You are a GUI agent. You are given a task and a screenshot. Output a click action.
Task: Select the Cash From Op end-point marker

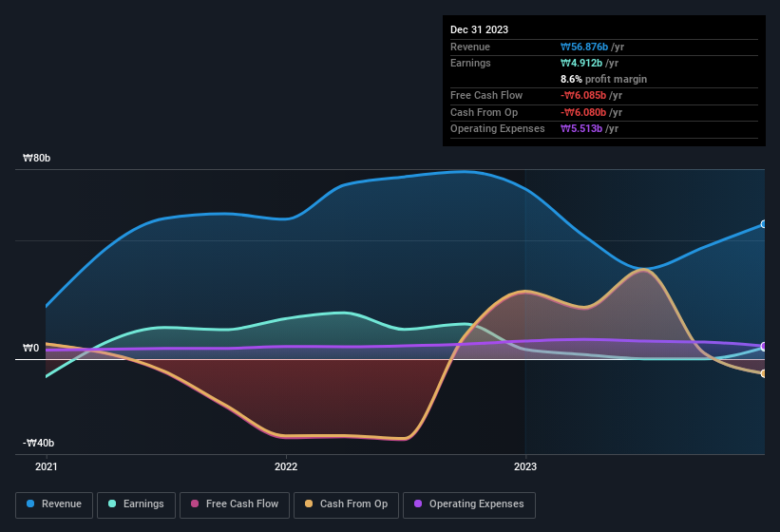[x=764, y=373]
